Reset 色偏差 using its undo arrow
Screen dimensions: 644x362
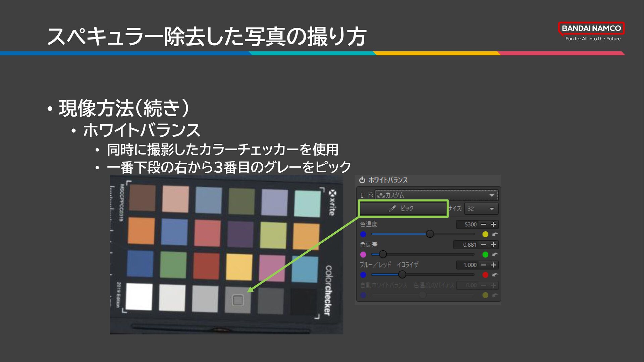(x=495, y=255)
